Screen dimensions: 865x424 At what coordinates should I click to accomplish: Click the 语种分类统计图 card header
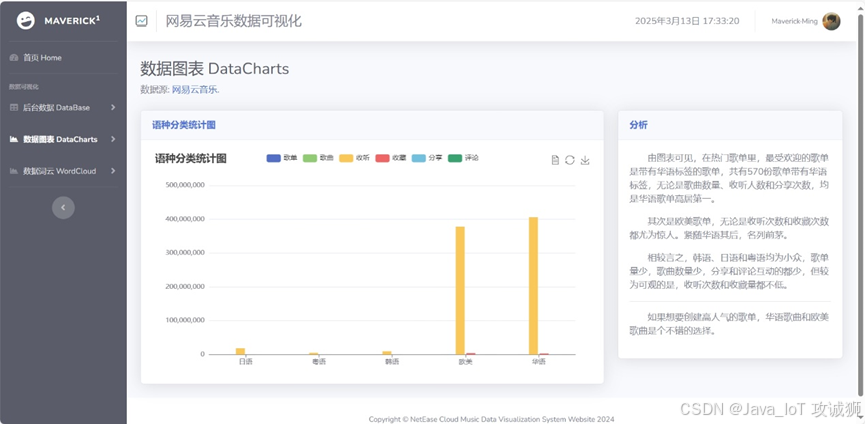(x=372, y=125)
